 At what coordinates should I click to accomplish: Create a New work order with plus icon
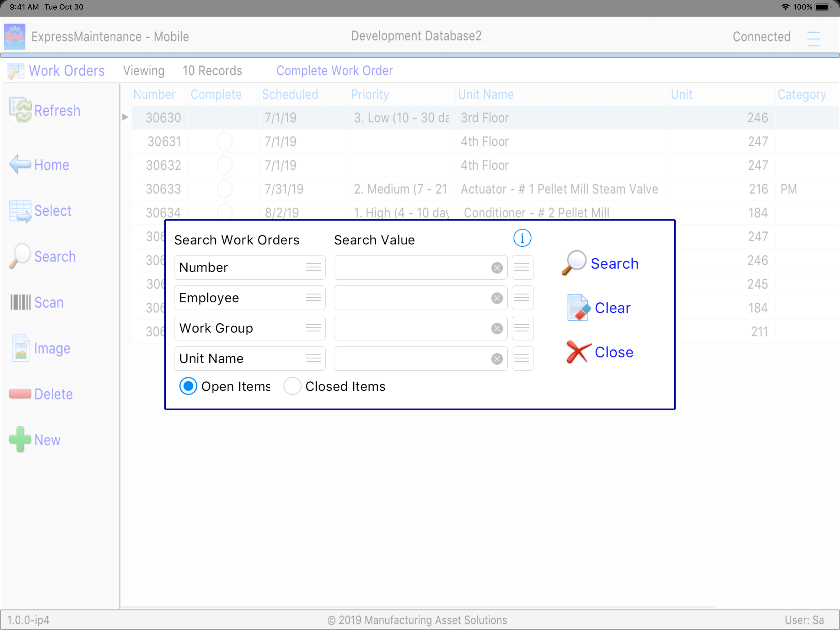click(20, 440)
